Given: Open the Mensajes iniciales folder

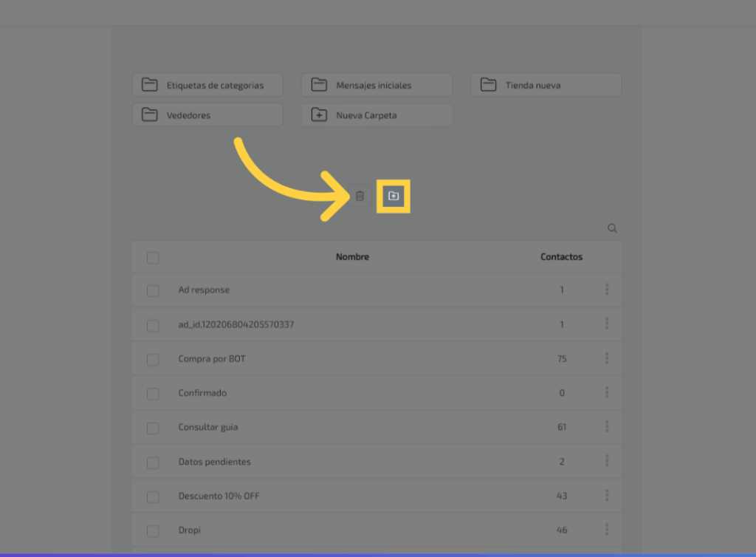Looking at the screenshot, I should click(377, 85).
